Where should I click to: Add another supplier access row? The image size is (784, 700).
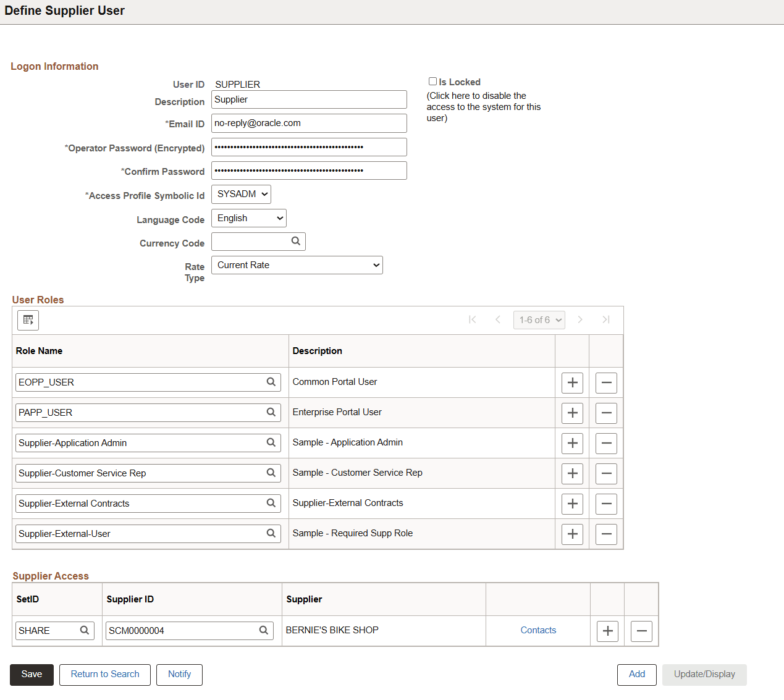(607, 631)
